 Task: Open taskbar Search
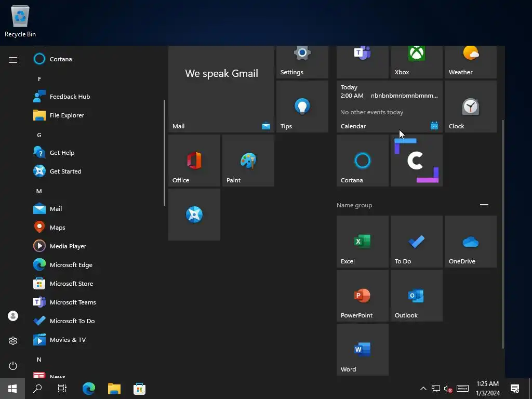[x=37, y=389]
